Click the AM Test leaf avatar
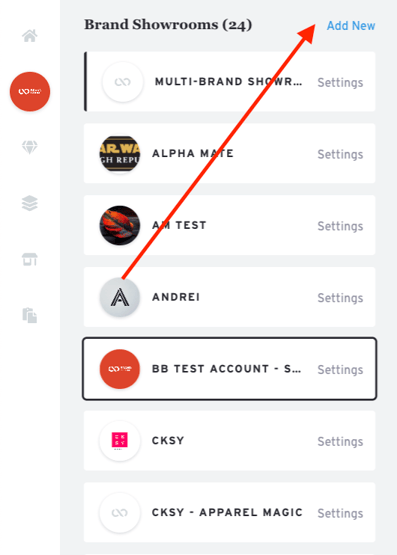 click(120, 225)
